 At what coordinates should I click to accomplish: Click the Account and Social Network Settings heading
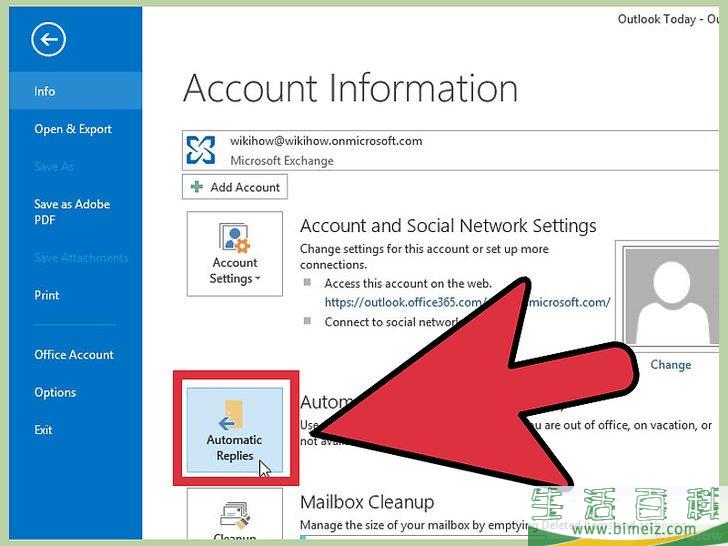448,226
